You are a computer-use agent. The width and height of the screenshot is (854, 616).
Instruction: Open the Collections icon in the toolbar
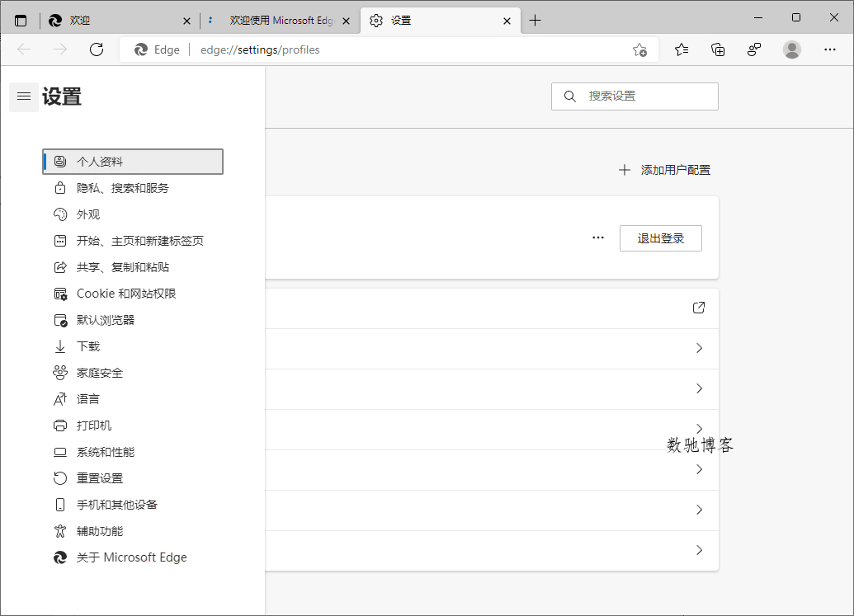(718, 50)
